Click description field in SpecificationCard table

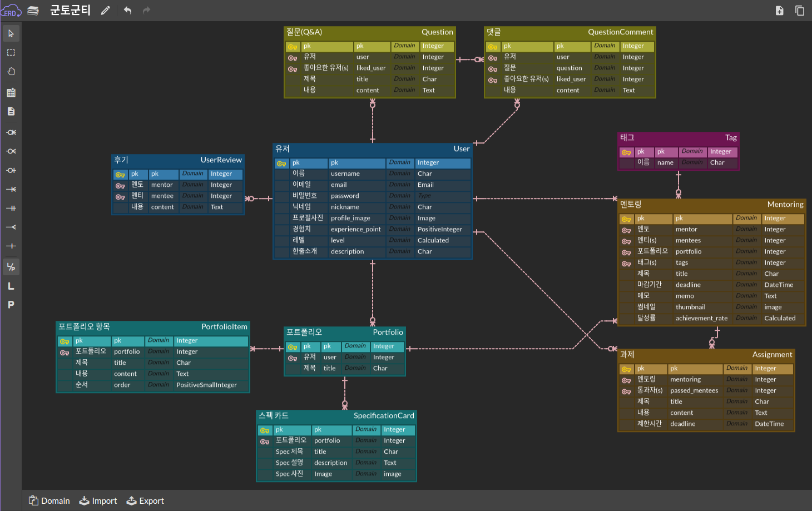pos(331,463)
